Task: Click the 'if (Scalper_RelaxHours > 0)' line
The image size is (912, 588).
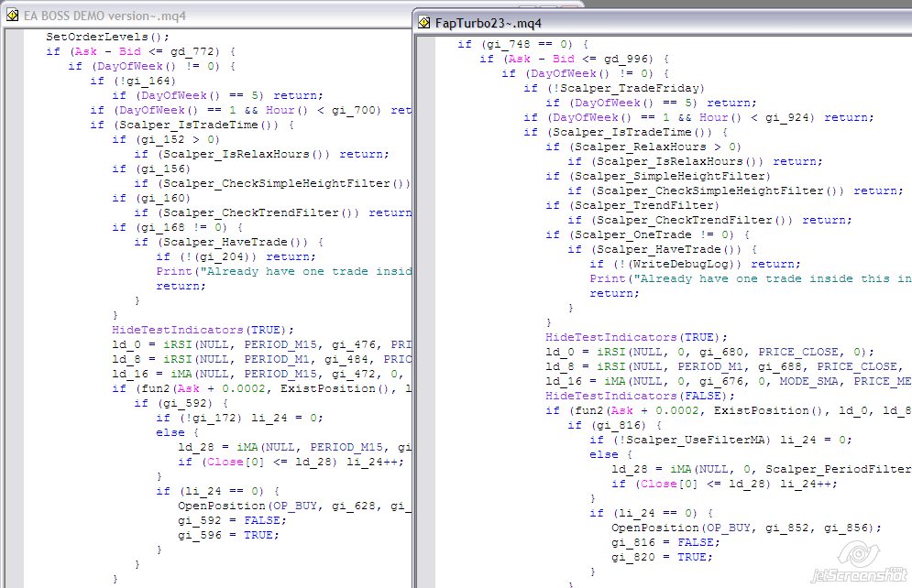Action: click(x=643, y=147)
